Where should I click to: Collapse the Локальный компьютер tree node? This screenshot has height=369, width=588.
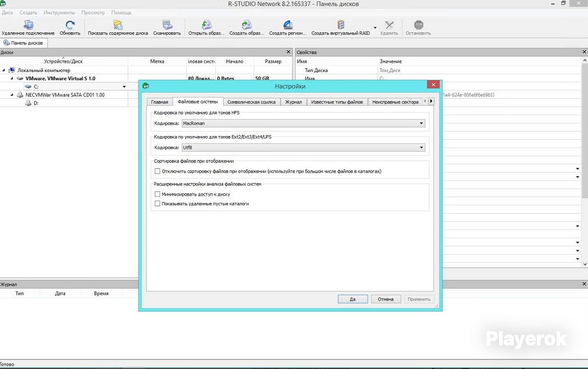[x=4, y=70]
